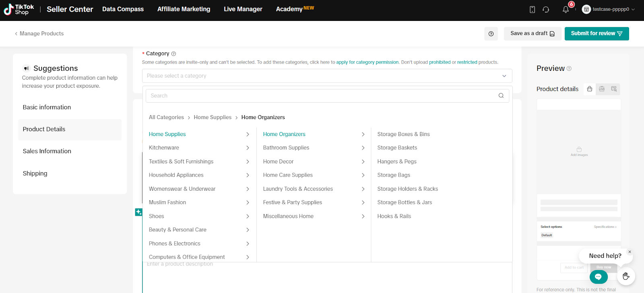Go to Sales Information section
The width and height of the screenshot is (644, 293).
(x=47, y=151)
